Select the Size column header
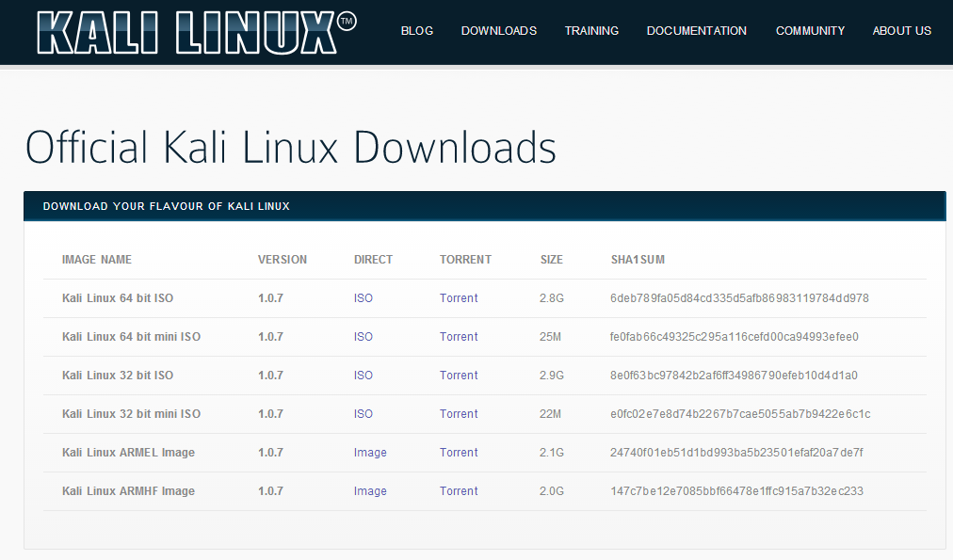 [x=551, y=260]
